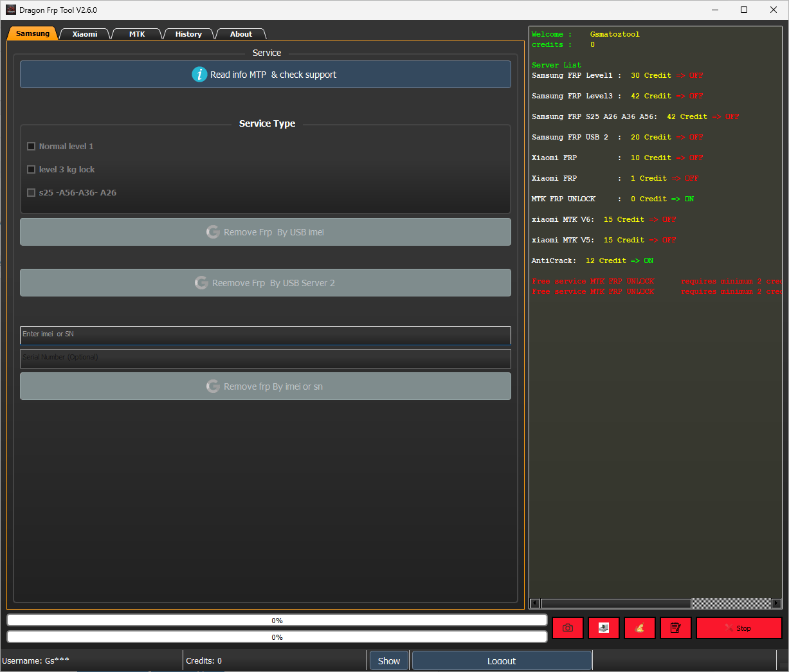Switch to the Xiaomi tab
Screen dimensions: 789x672
pyautogui.click(x=85, y=34)
